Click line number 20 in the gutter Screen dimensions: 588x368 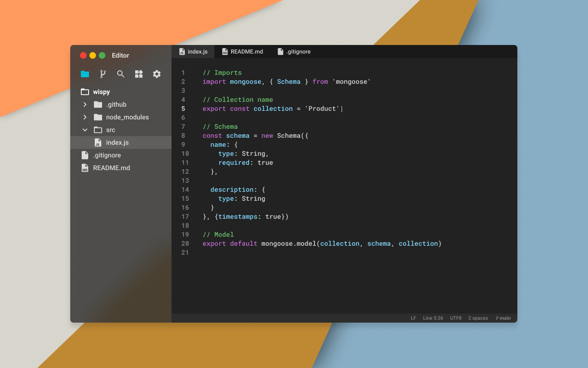point(185,244)
